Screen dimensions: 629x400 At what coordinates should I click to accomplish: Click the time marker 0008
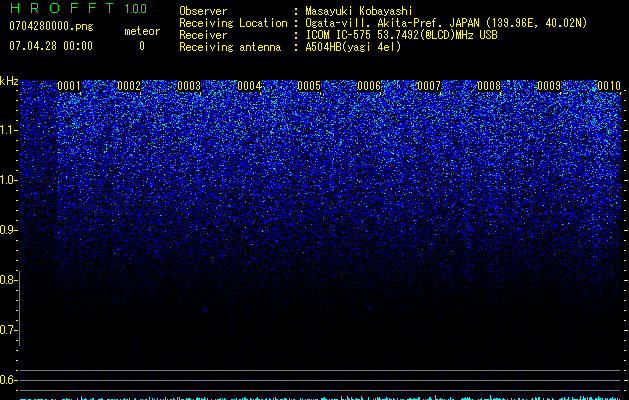pos(489,86)
